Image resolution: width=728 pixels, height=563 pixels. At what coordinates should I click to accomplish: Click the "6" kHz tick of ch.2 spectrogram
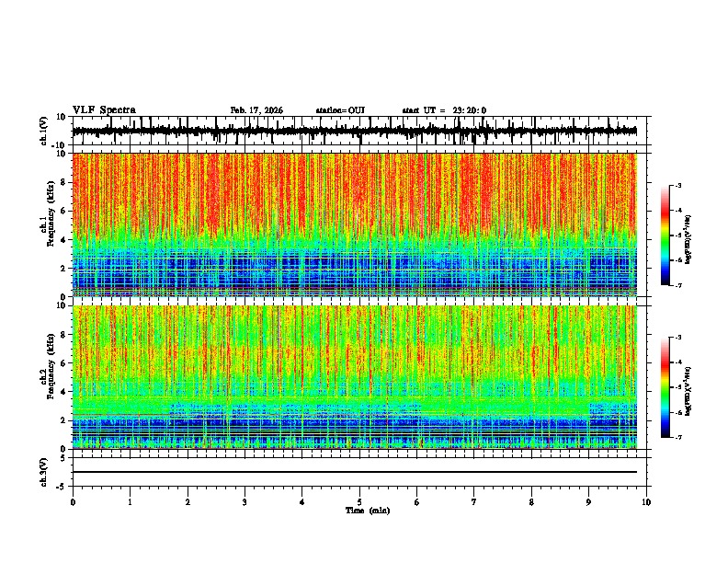point(63,363)
